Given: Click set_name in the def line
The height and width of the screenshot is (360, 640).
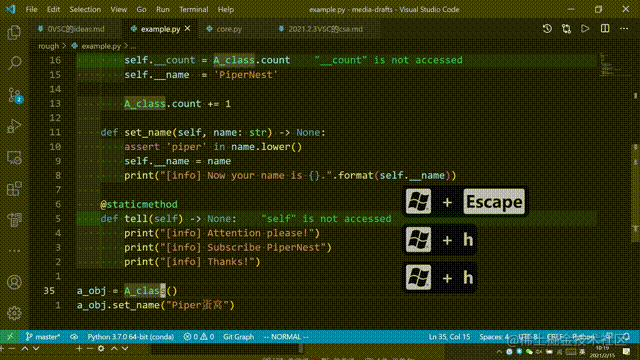Looking at the screenshot, I should (x=148, y=132).
